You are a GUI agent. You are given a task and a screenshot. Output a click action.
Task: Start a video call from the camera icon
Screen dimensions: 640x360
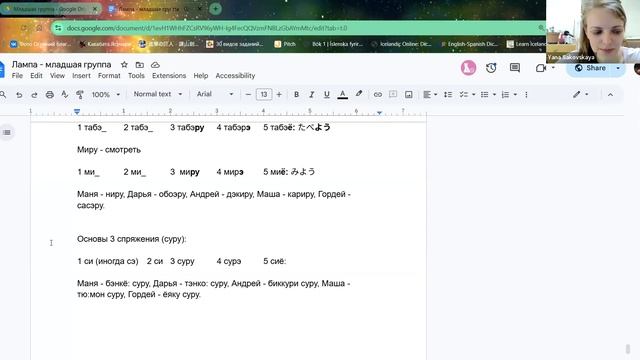point(541,68)
